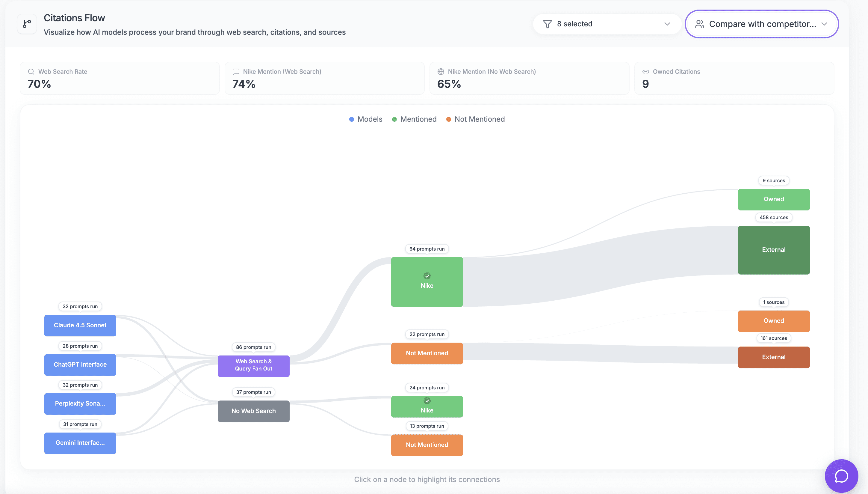
Task: Click the No Web Search node
Action: [253, 411]
